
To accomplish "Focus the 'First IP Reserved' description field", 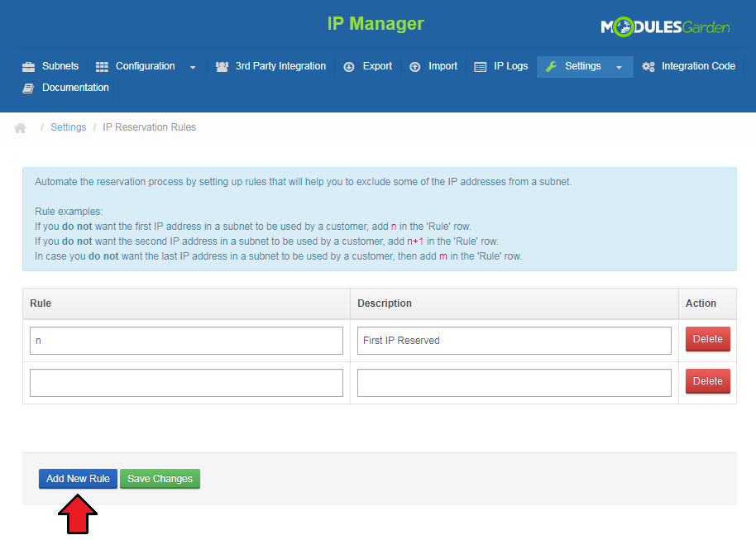I will coord(514,341).
